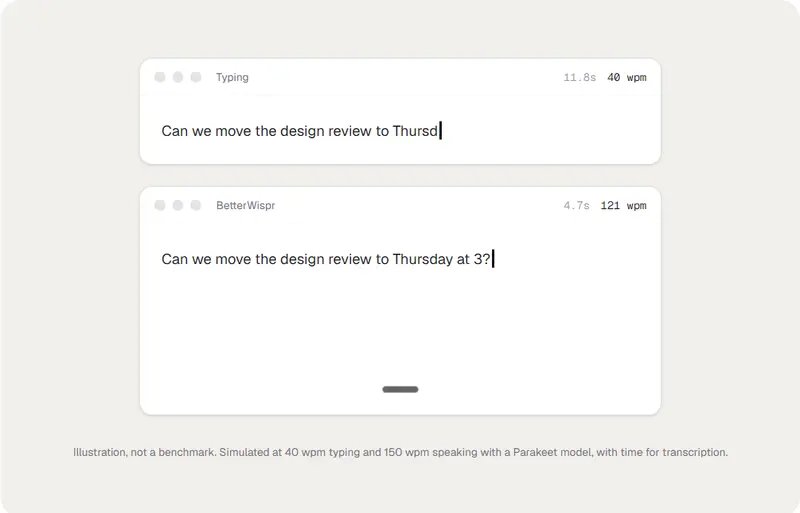Click the dark dictation pill in BetterWispr window

tap(401, 389)
